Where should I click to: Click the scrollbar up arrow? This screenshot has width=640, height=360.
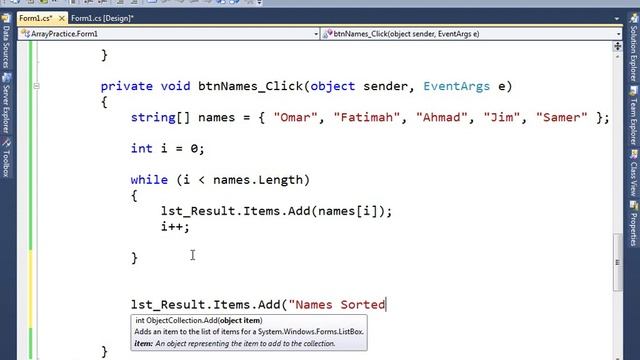click(617, 56)
